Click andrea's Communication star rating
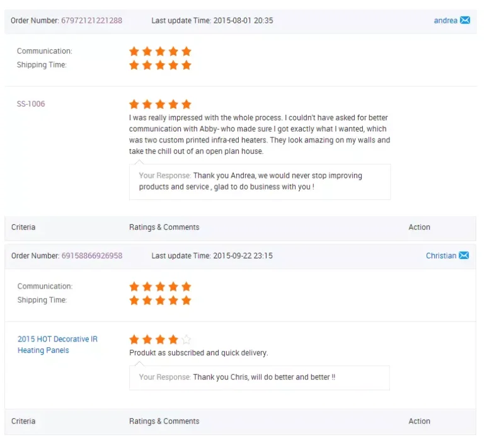This screenshot has width=504, height=436. [160, 51]
